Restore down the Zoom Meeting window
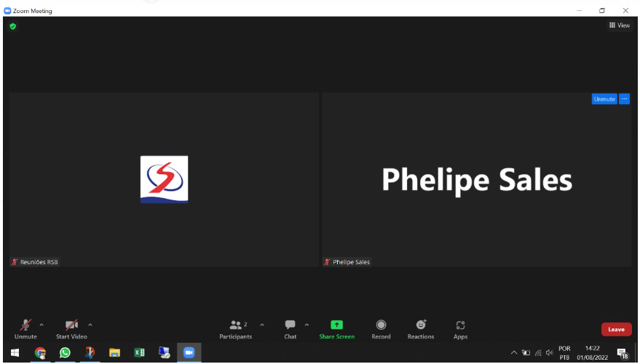The image size is (640, 364). tap(602, 11)
